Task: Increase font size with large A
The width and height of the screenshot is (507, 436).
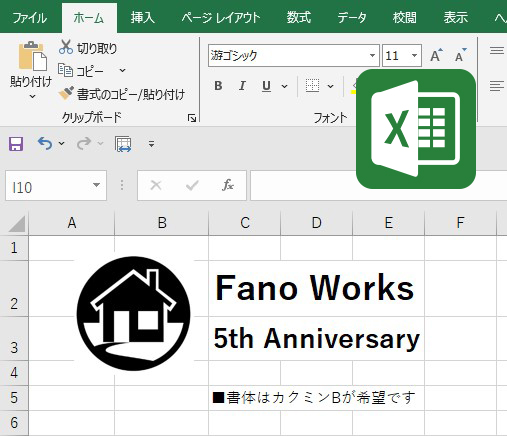Action: click(436, 55)
